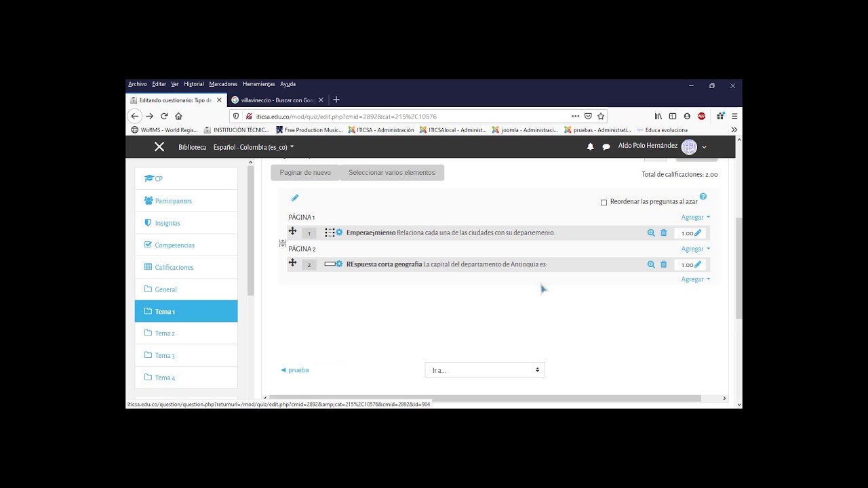Viewport: 868px width, 488px height.
Task: Edit the quiz heading pencil icon
Action: (x=295, y=198)
